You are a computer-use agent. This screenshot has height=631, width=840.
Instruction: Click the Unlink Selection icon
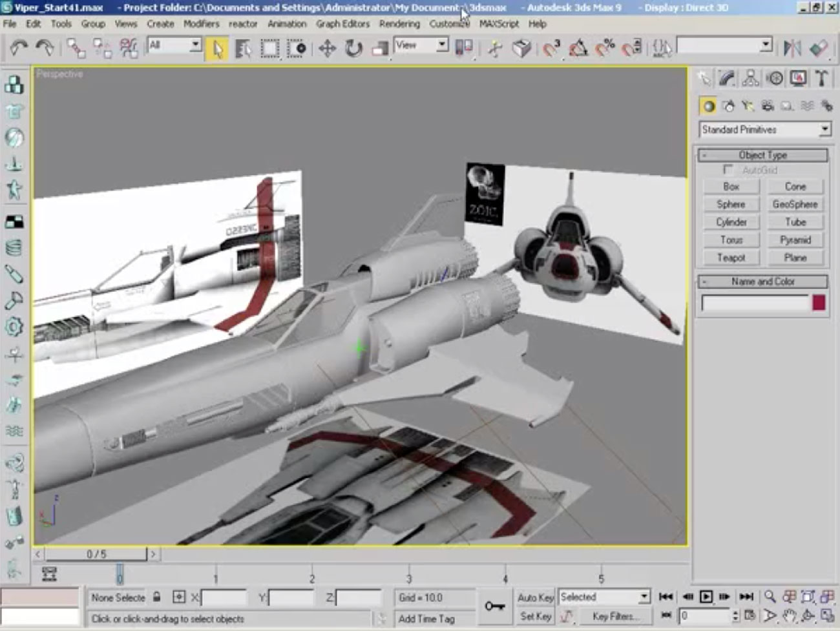101,48
